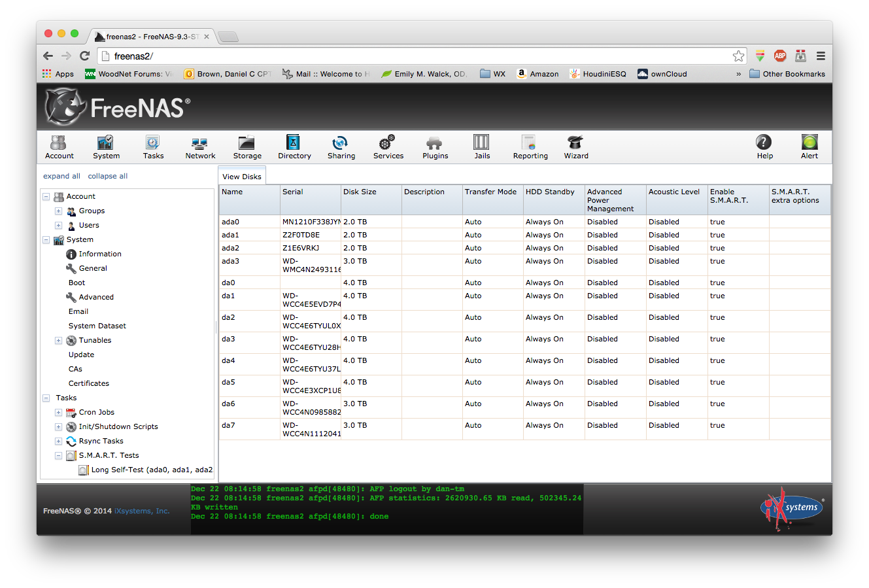Screen dimensions: 869x588
Task: Select the Users icon in the tree
Action: (x=71, y=226)
